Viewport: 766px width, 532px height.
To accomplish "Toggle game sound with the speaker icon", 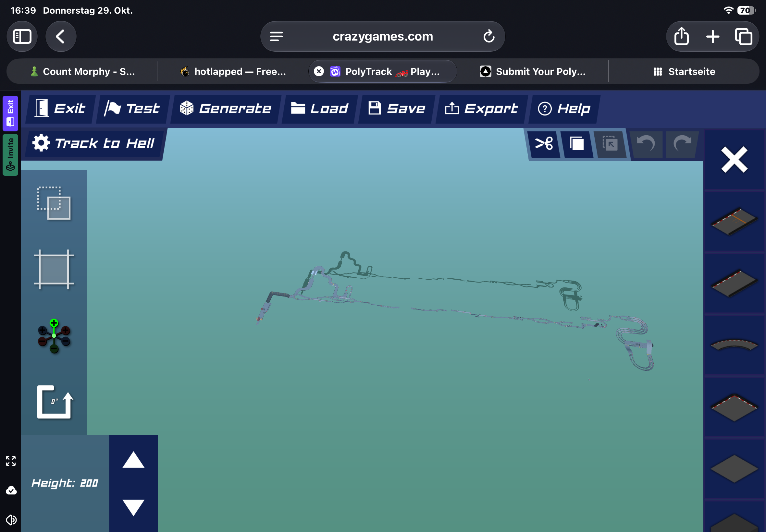I will (x=11, y=520).
